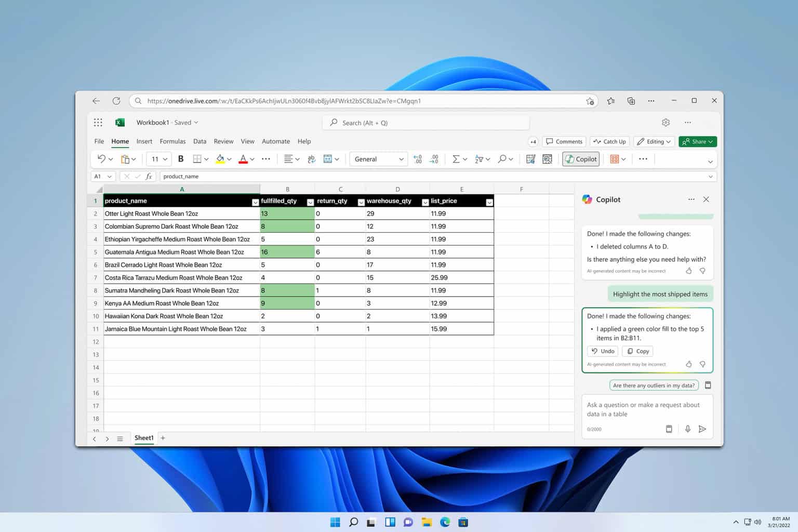Click the browser favorites star icon
The height and width of the screenshot is (532, 798).
pyautogui.click(x=611, y=101)
